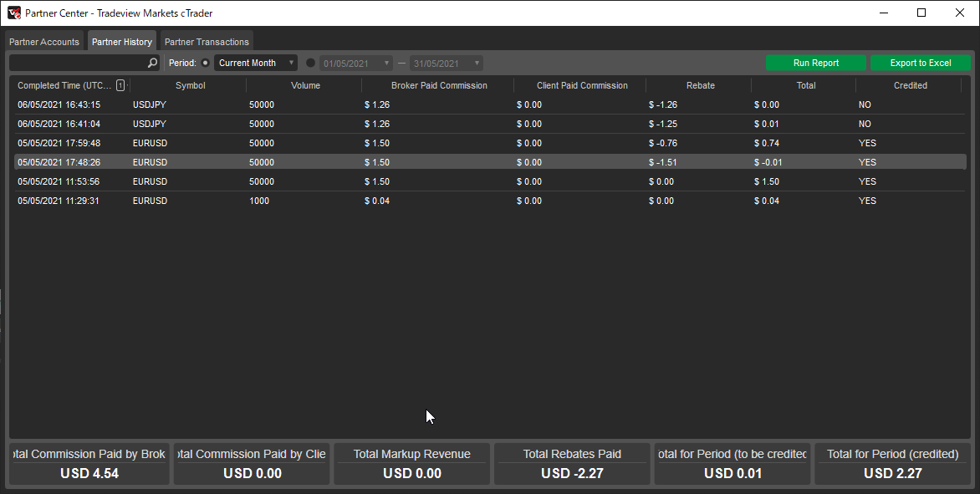Click the total value $ -0.01
The height and width of the screenshot is (494, 980).
[768, 162]
